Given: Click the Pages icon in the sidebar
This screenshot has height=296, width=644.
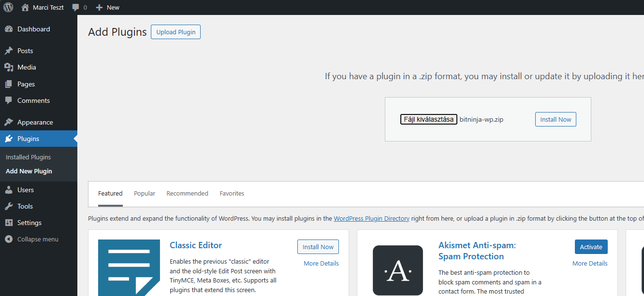Looking at the screenshot, I should [9, 84].
